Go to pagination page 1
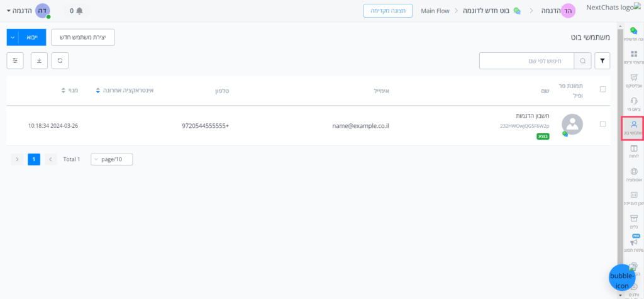This screenshot has width=644, height=299. [34, 159]
